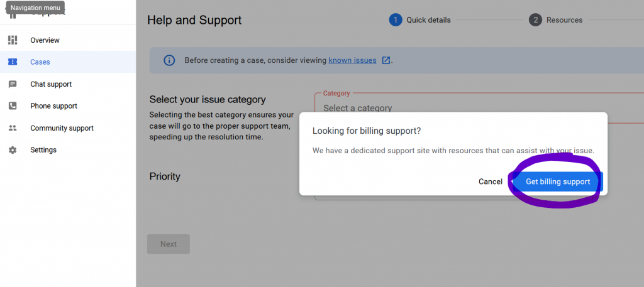Image resolution: width=644 pixels, height=287 pixels.
Task: Open Phone support from sidebar
Action: [x=53, y=106]
